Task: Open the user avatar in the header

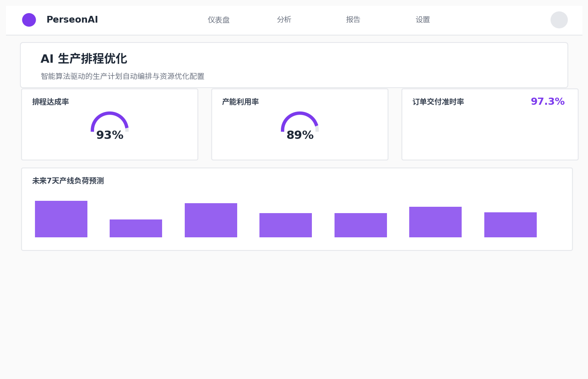Action: pyautogui.click(x=559, y=20)
